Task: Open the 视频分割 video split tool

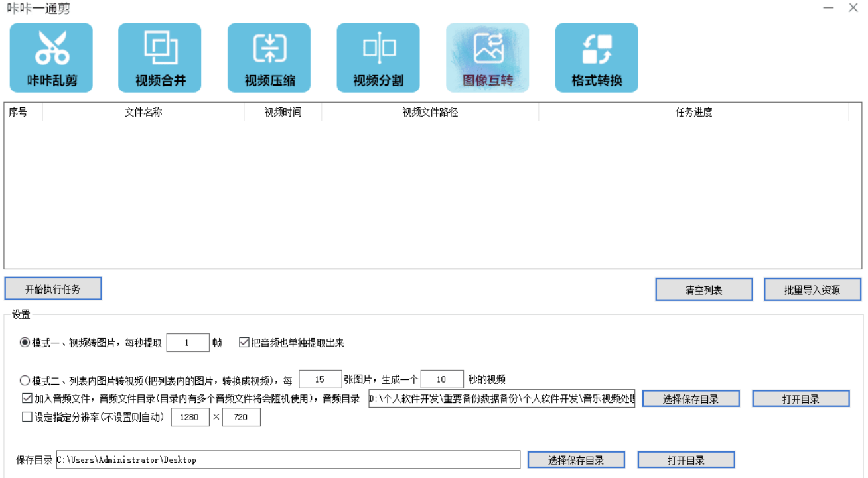Action: tap(378, 57)
